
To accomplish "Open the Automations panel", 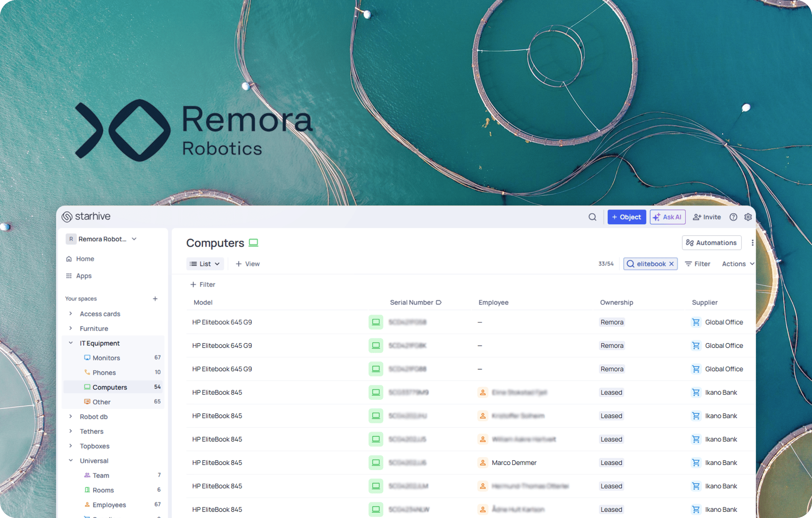I will (x=711, y=243).
